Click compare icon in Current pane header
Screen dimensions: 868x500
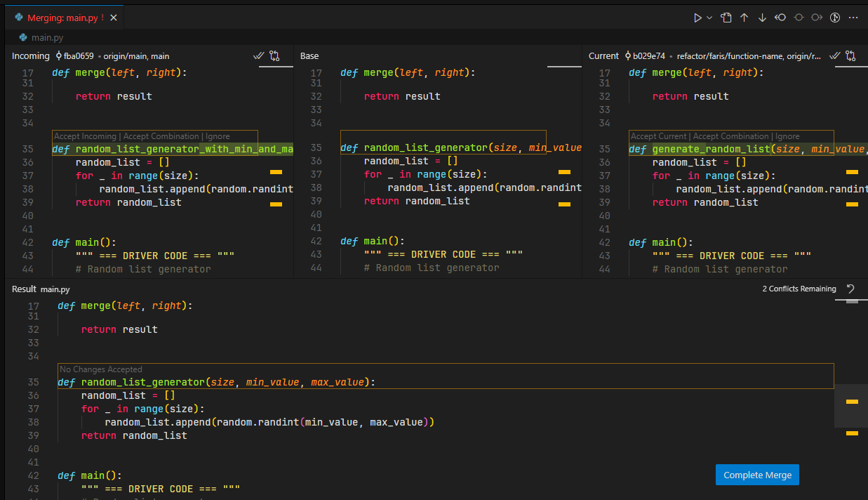[x=850, y=55]
